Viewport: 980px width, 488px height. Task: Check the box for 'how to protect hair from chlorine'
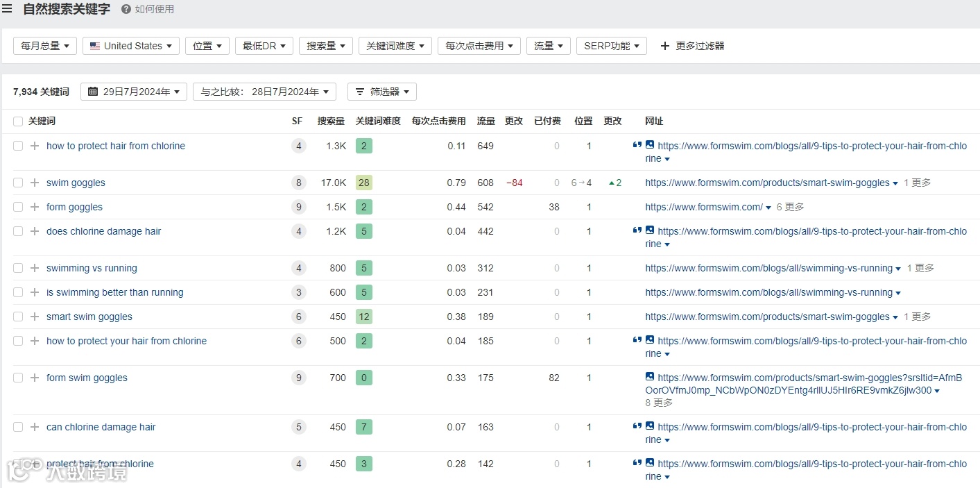coord(18,146)
